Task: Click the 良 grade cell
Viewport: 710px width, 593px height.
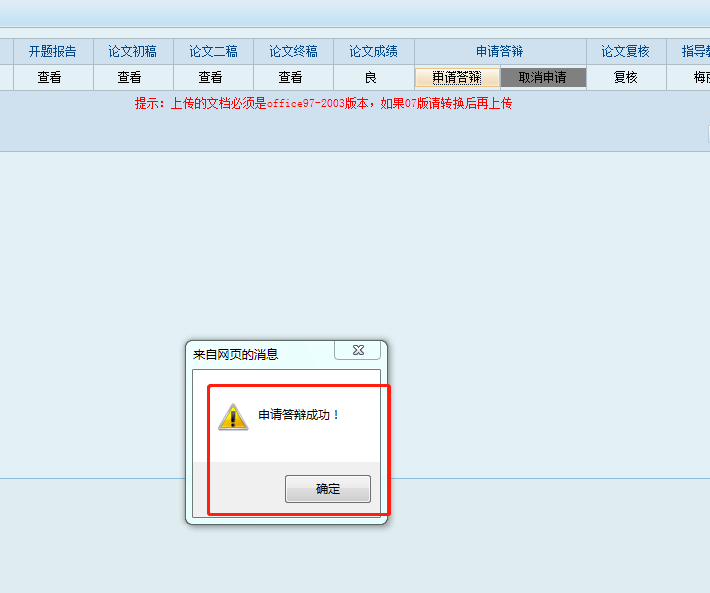Action: coord(371,77)
